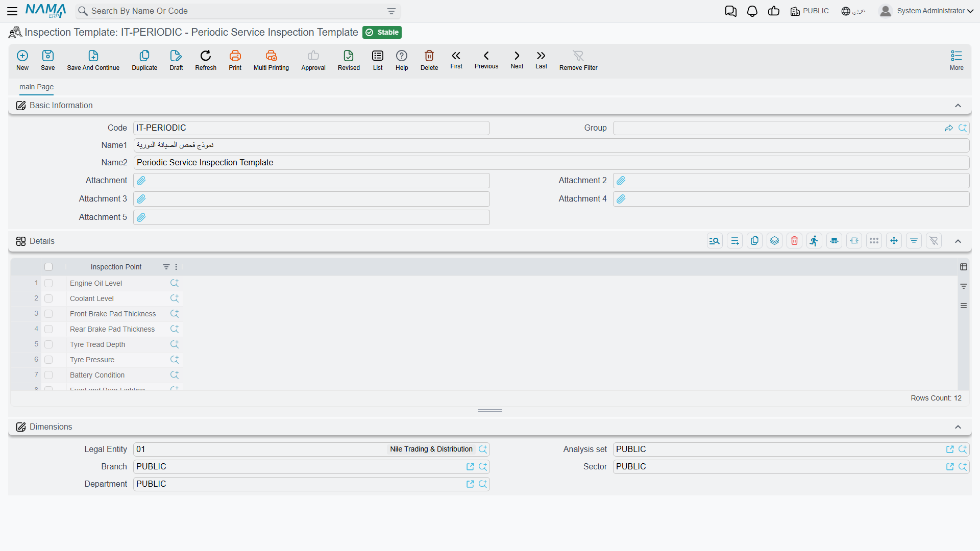Click the Code input field
The height and width of the screenshot is (551, 980).
click(311, 128)
